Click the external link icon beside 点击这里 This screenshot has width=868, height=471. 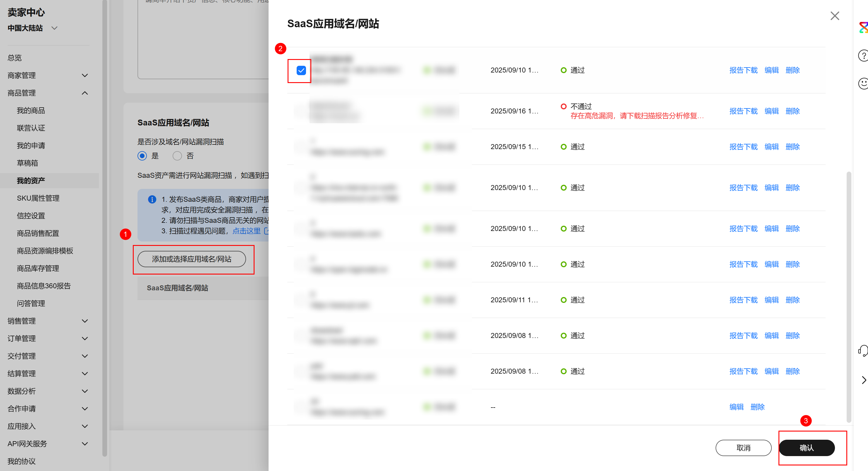(266, 231)
